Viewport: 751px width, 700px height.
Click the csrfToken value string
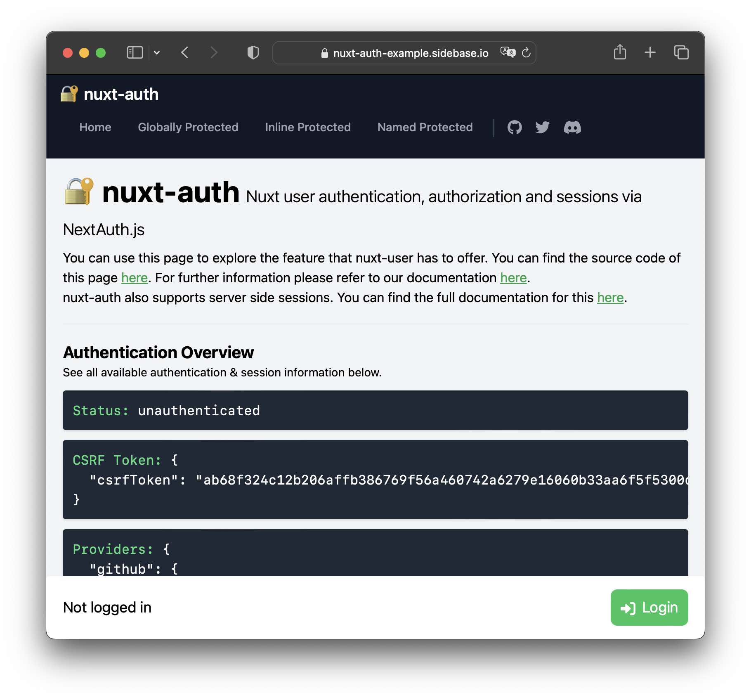pyautogui.click(x=442, y=480)
